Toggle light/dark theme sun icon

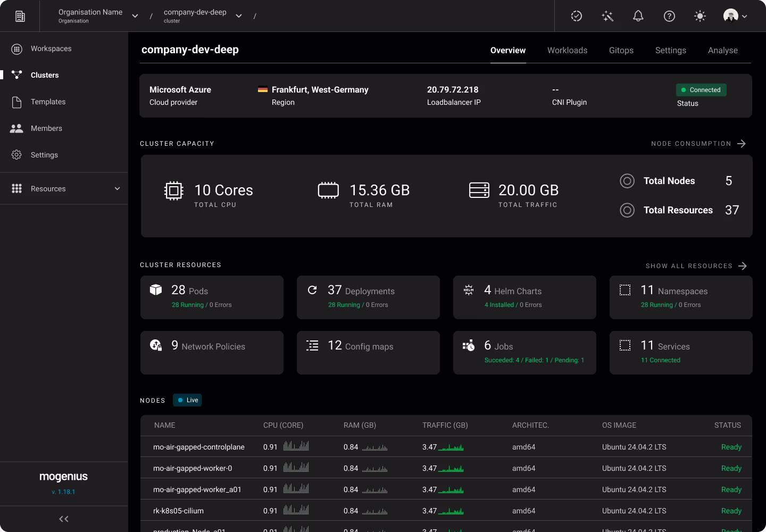click(700, 16)
